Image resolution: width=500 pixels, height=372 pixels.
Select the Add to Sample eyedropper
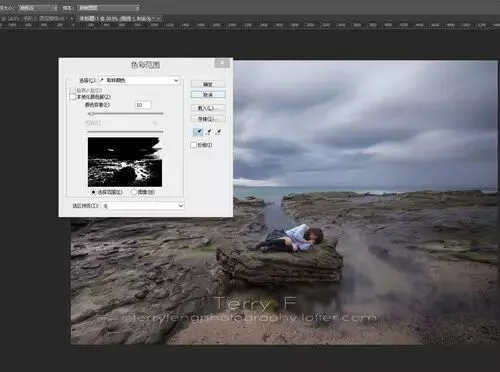tap(209, 132)
